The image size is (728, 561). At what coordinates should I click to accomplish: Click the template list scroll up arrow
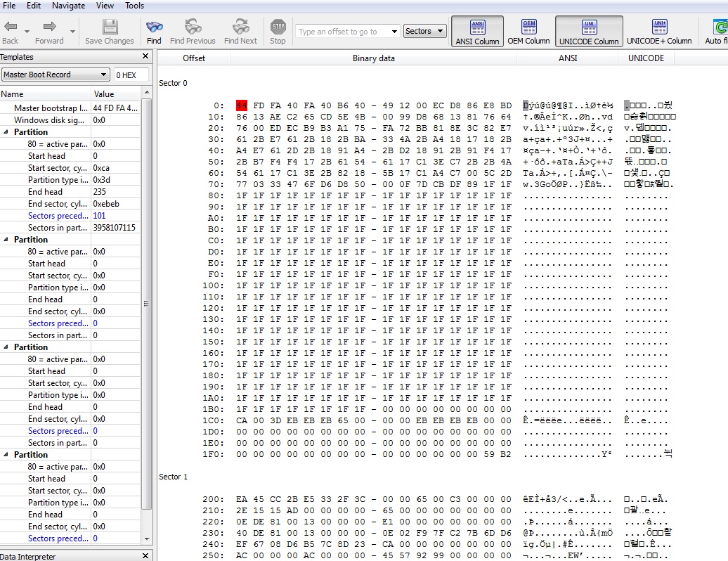[x=147, y=93]
